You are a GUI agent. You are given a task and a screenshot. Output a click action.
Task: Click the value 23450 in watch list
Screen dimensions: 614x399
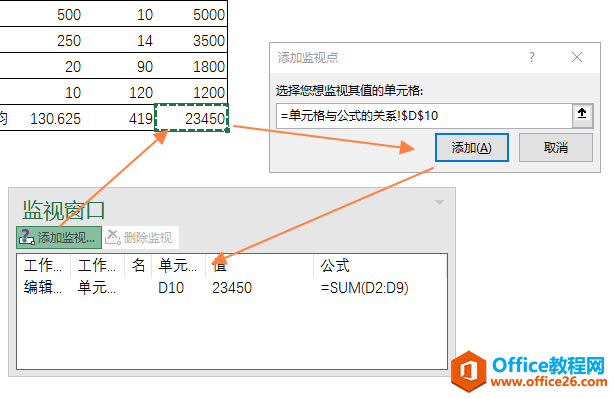coord(232,288)
